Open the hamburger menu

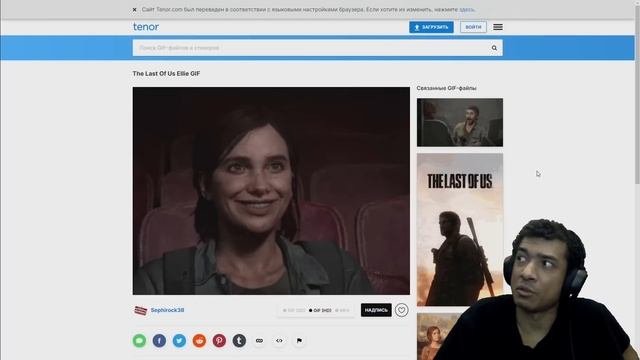[498, 27]
